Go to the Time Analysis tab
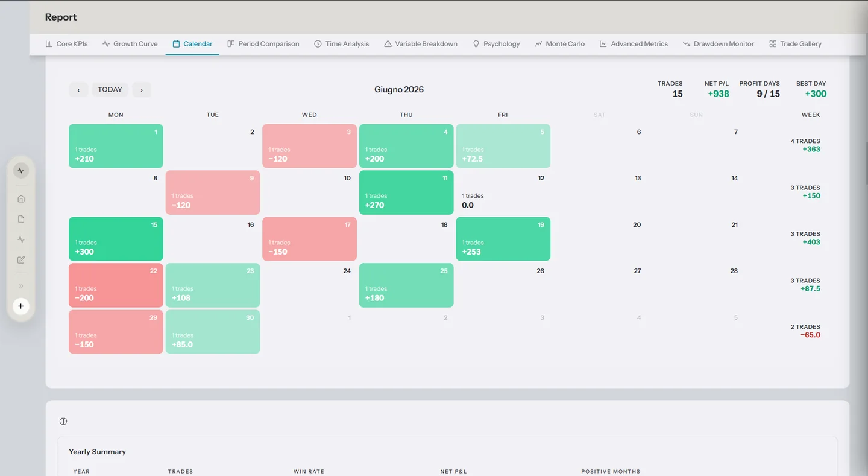The height and width of the screenshot is (476, 868). click(x=342, y=44)
